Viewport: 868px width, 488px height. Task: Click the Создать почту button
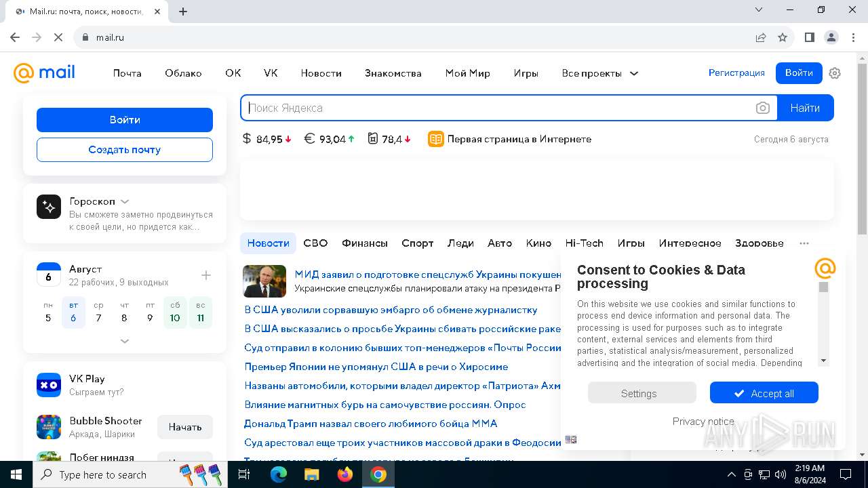click(x=125, y=150)
